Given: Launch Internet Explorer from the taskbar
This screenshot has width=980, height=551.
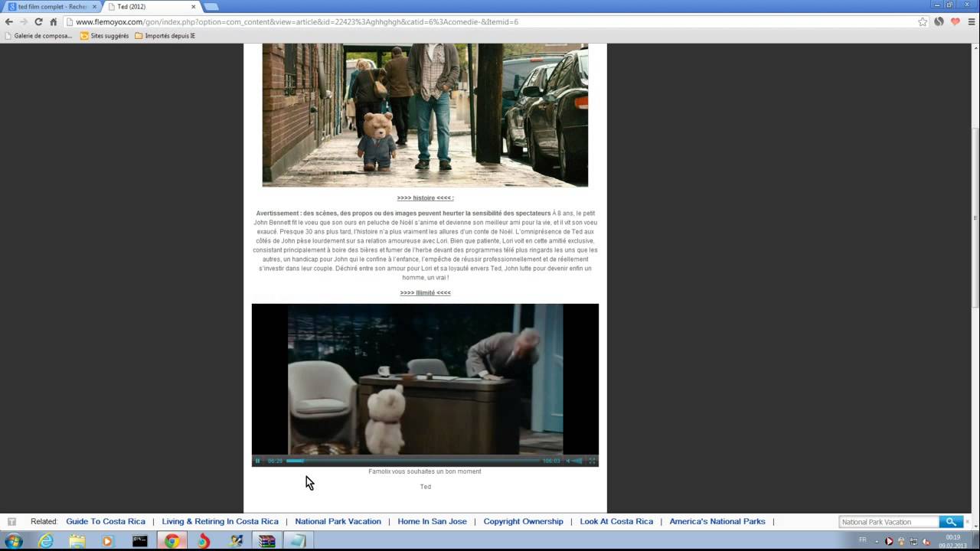Looking at the screenshot, I should click(x=46, y=541).
